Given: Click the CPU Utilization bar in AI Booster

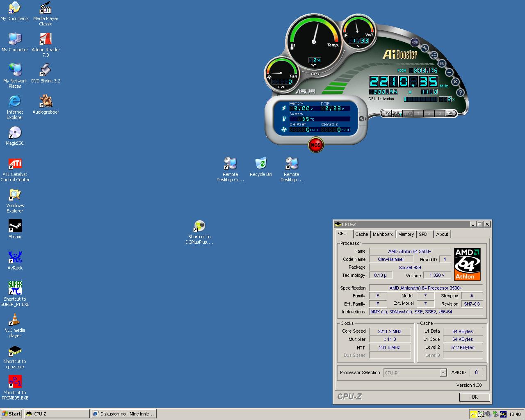Looking at the screenshot, I should (x=421, y=99).
